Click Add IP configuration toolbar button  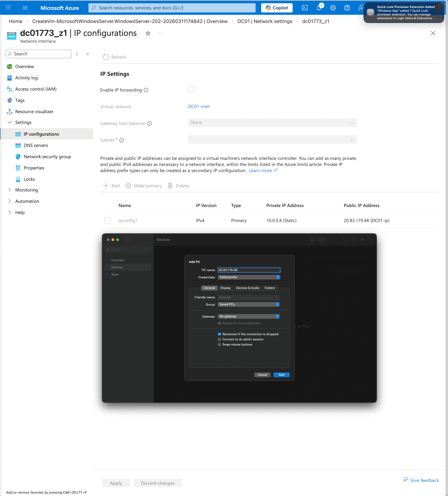[x=111, y=186]
